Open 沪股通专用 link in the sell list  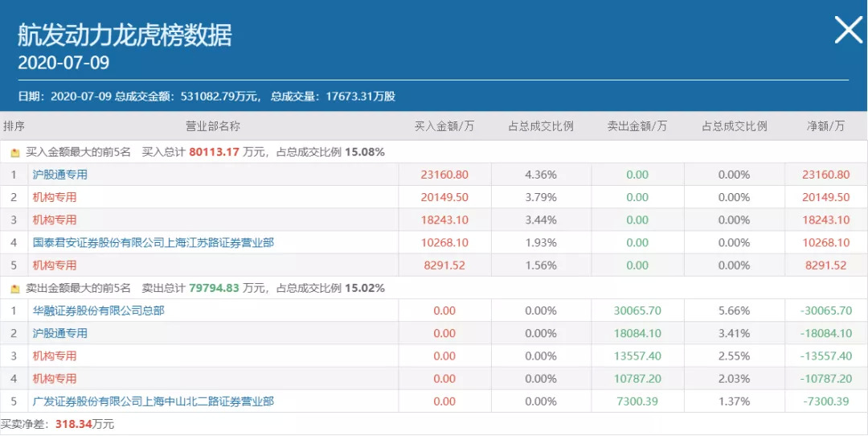(60, 333)
